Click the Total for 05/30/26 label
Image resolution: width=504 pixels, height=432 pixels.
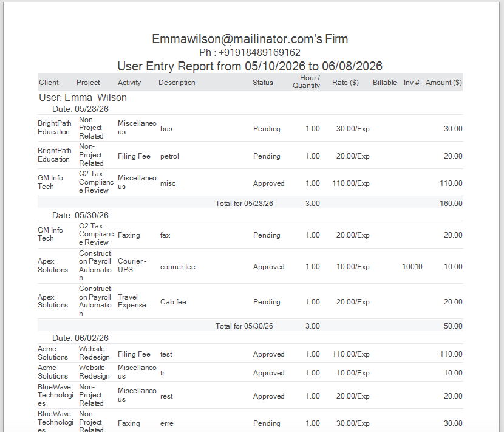click(x=244, y=326)
